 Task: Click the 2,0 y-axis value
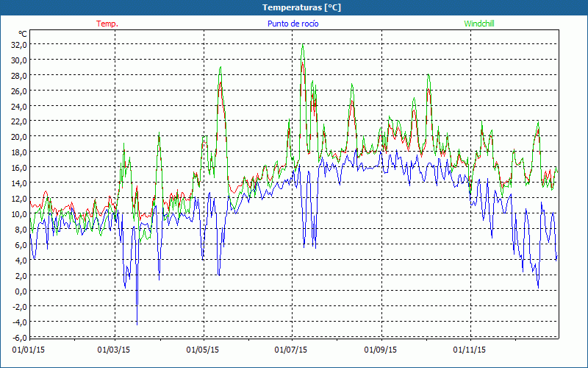tap(21, 275)
